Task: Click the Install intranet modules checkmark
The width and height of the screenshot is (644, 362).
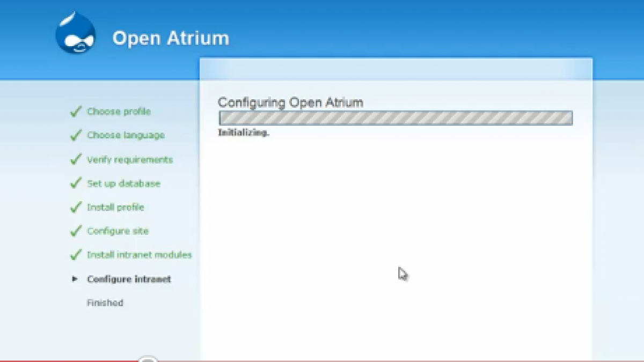Action: point(76,255)
